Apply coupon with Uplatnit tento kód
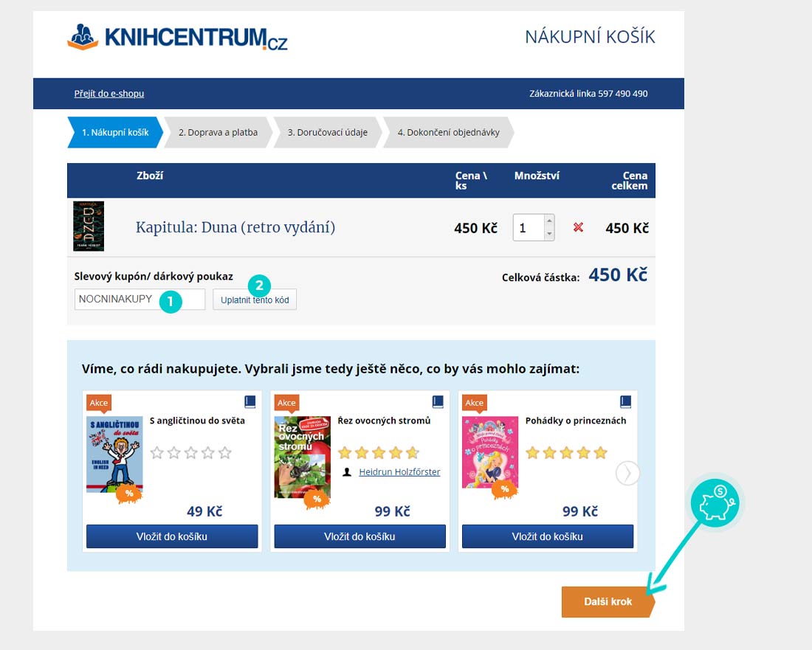Screen dimensions: 812x650 255,300
